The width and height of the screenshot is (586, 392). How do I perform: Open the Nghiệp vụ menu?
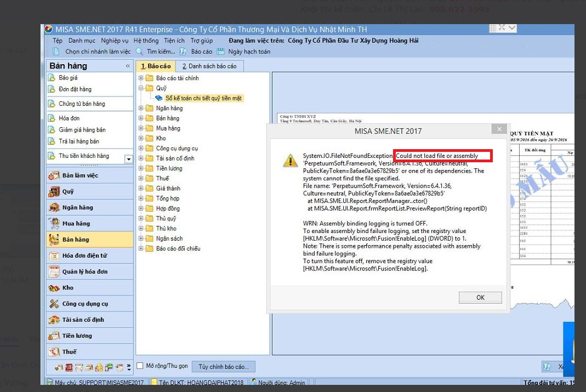[x=115, y=41]
